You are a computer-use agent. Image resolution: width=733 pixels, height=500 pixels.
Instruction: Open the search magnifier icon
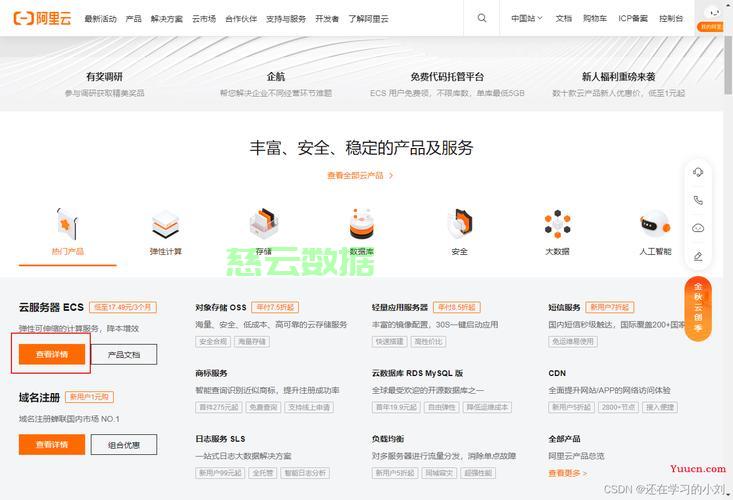click(x=481, y=18)
